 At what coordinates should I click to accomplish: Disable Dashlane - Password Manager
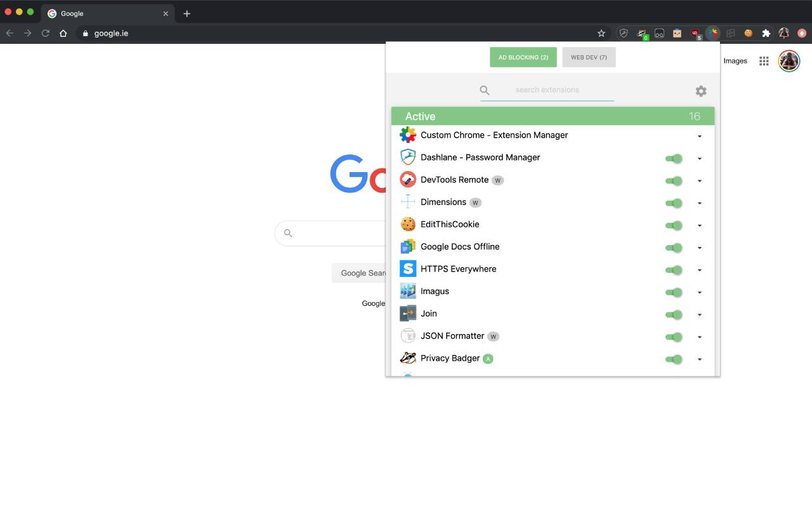click(x=674, y=159)
